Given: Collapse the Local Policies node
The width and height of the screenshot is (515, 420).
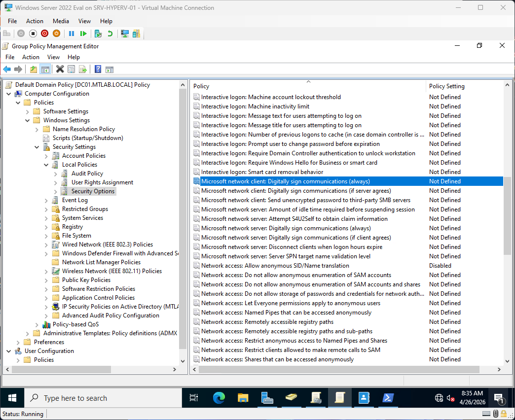Looking at the screenshot, I should click(46, 165).
